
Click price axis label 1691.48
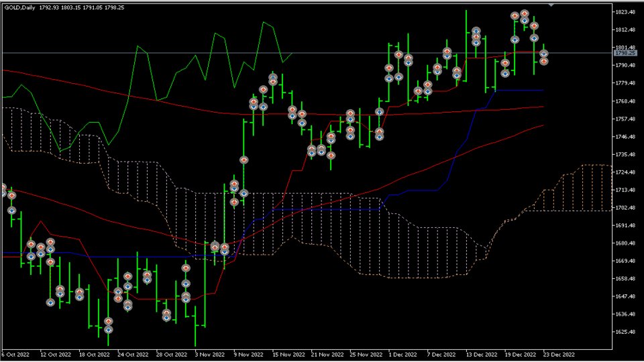point(625,226)
